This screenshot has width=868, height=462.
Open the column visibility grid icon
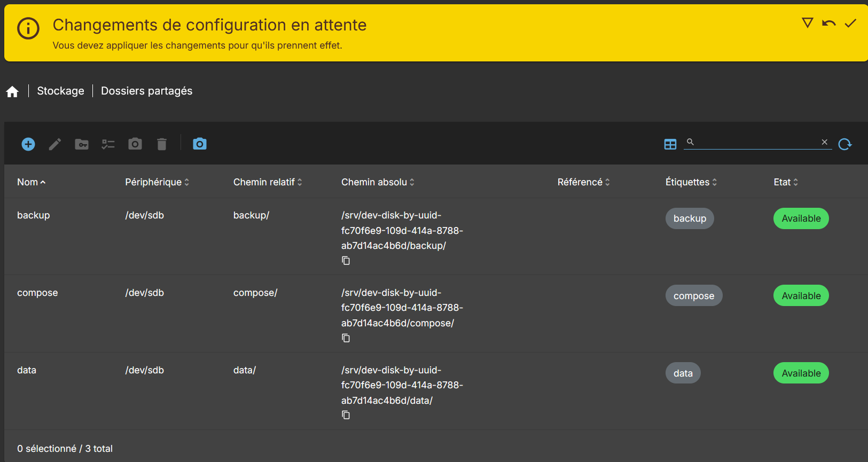click(x=670, y=144)
